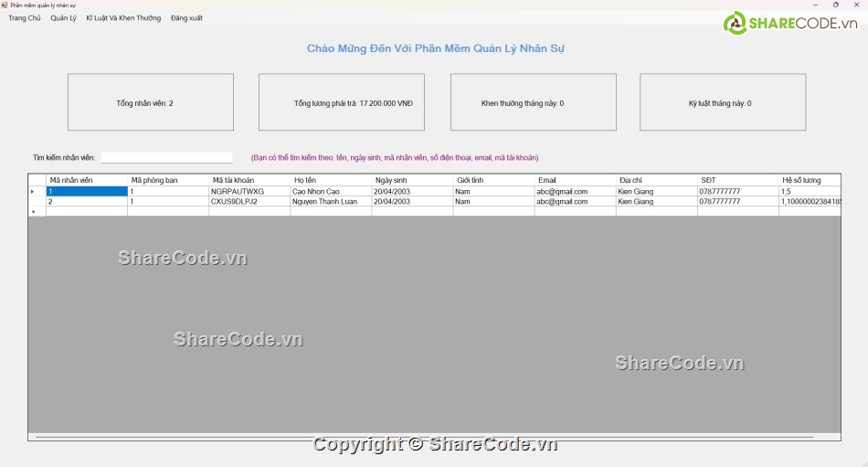Click the Mã nhân viên column header
This screenshot has height=467, width=868.
tap(87, 180)
